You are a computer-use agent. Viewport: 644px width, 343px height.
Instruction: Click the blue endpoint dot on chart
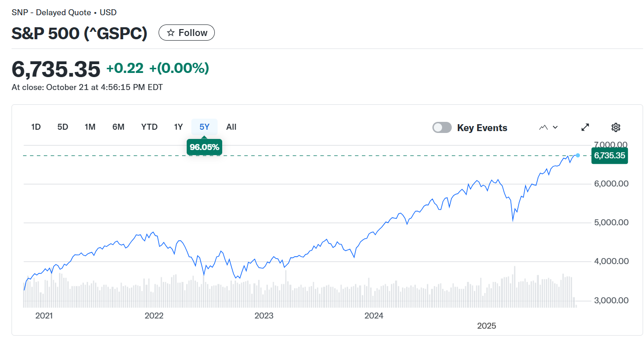(x=578, y=155)
